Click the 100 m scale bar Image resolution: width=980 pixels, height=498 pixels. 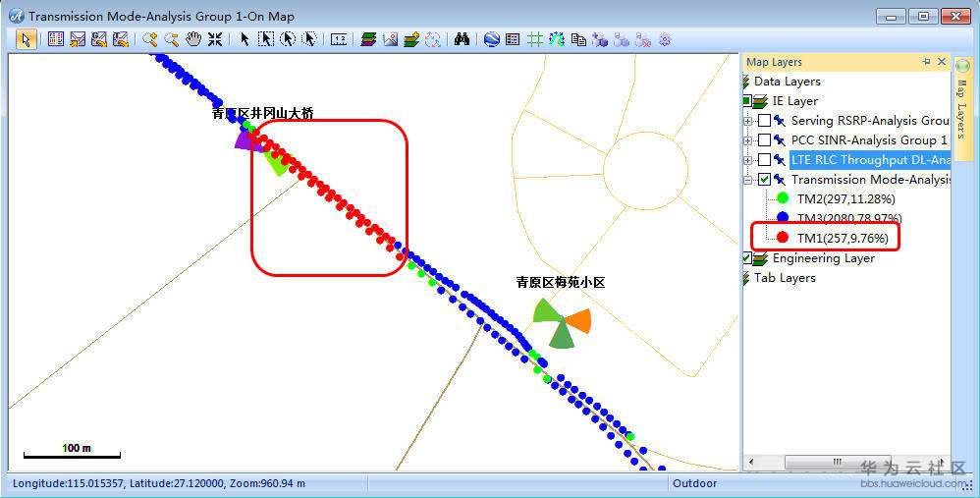pyautogui.click(x=72, y=452)
